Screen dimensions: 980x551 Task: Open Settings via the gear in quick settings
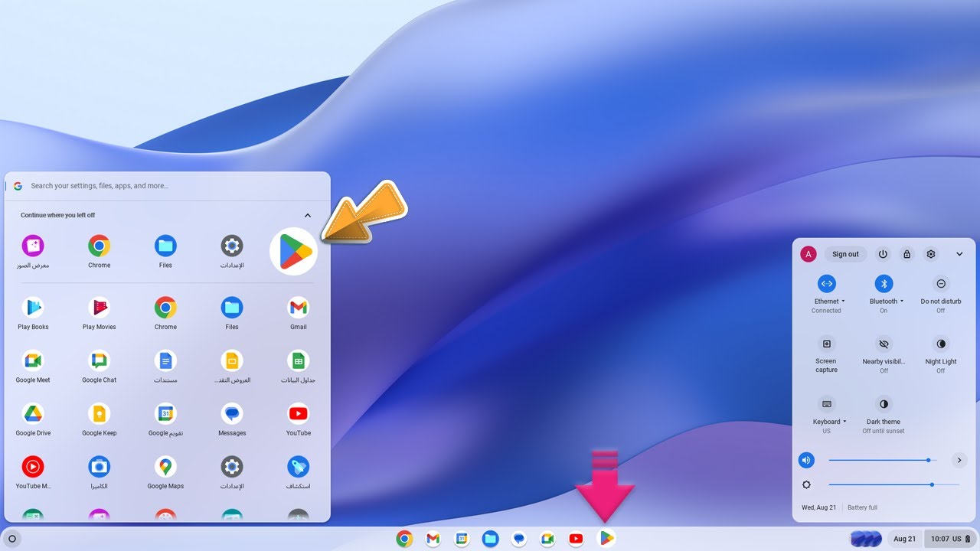click(931, 254)
